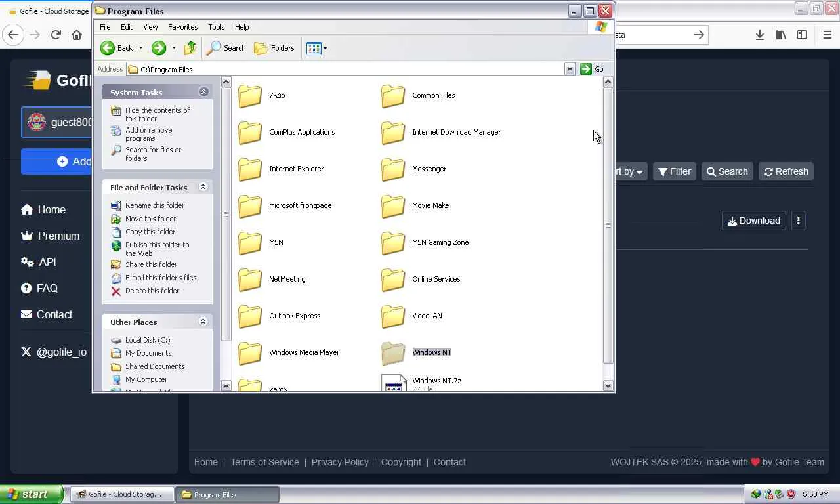Select the Internet Explorer folder icon
Image resolution: width=840 pixels, height=504 pixels.
pos(250,169)
